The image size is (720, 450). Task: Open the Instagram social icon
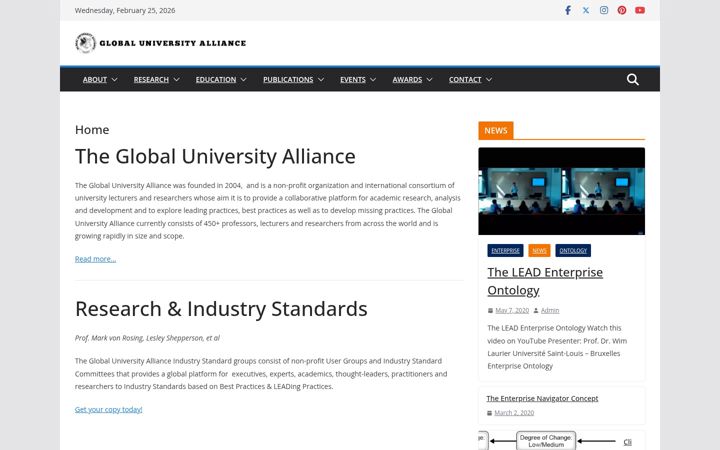(x=604, y=10)
